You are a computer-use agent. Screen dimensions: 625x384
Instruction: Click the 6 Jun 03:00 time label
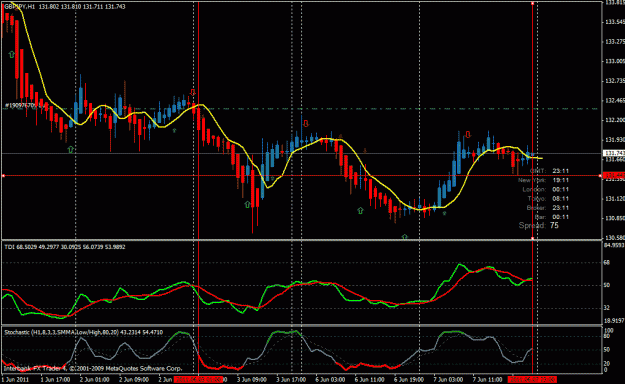tap(330, 379)
